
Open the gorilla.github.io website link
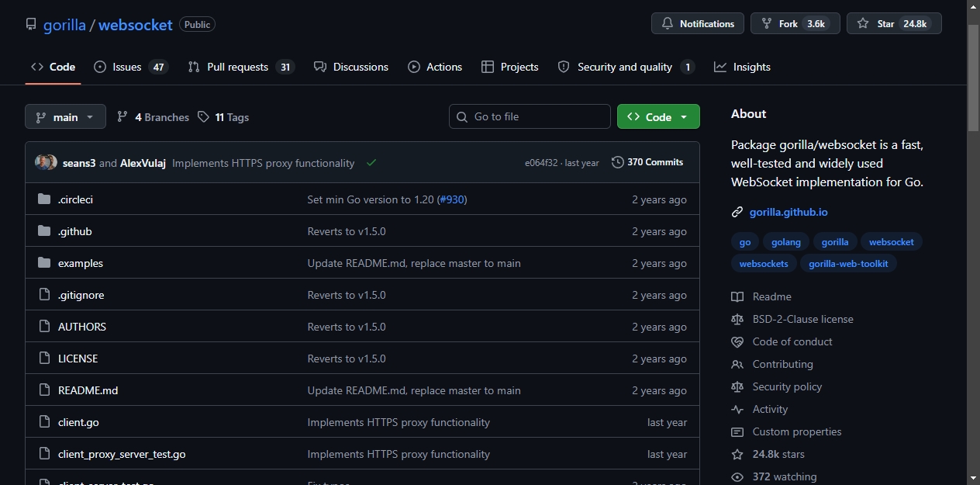[788, 212]
